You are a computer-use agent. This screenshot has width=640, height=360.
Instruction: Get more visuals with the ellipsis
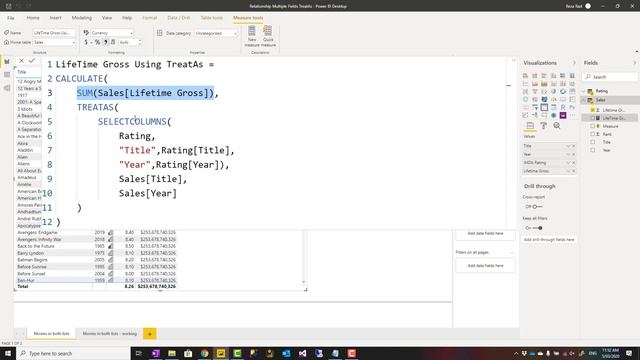(572, 116)
